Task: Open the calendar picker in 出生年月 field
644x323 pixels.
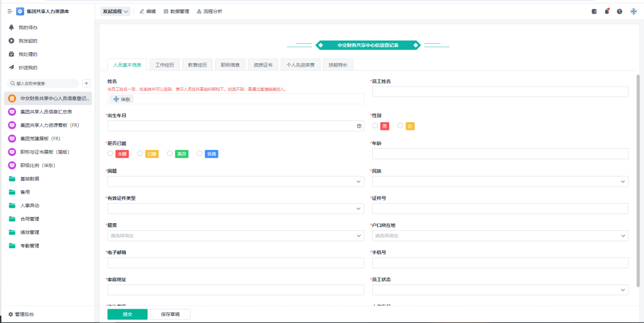Action: tap(359, 126)
